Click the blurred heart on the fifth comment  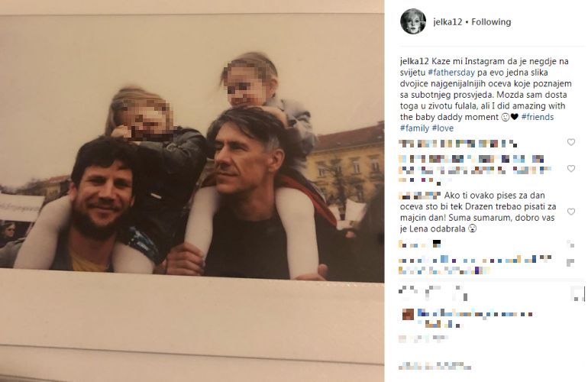tap(570, 262)
